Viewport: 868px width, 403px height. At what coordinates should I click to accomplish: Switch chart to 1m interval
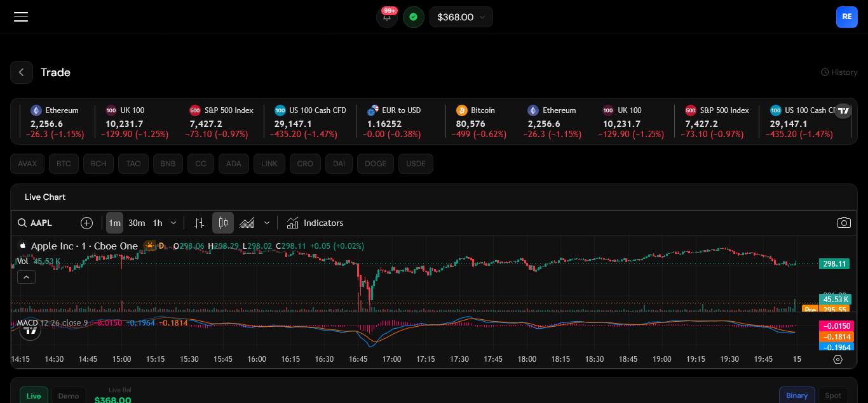114,223
